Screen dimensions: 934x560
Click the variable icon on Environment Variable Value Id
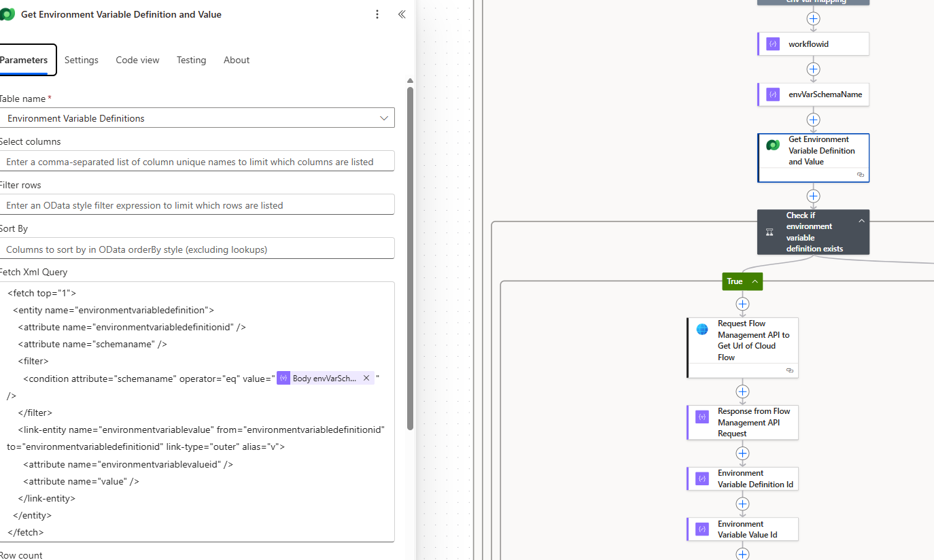[x=701, y=529]
